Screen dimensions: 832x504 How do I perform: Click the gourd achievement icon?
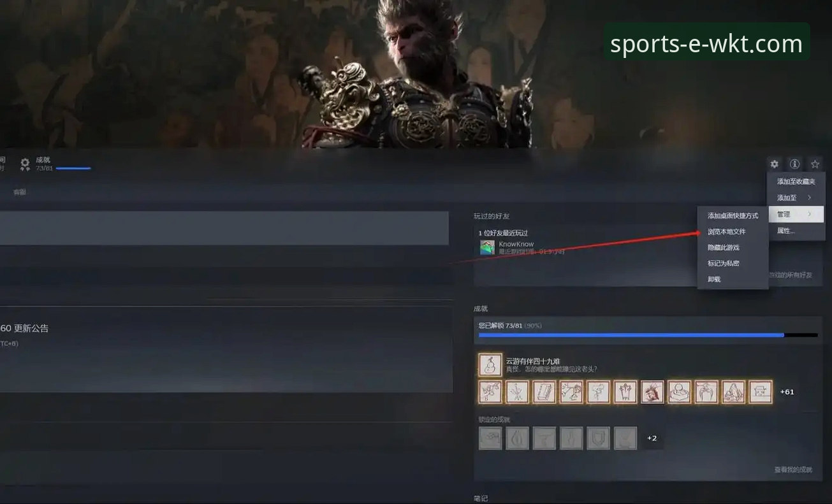click(x=490, y=365)
